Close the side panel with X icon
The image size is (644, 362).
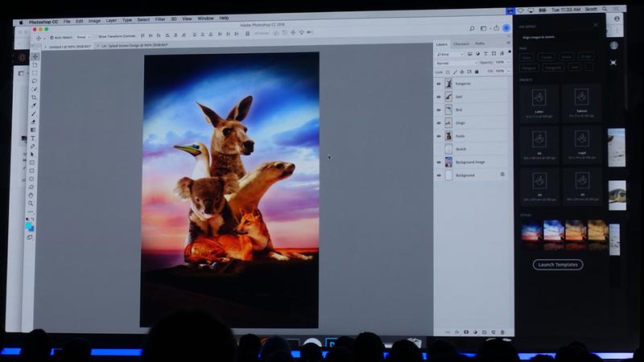point(596,25)
